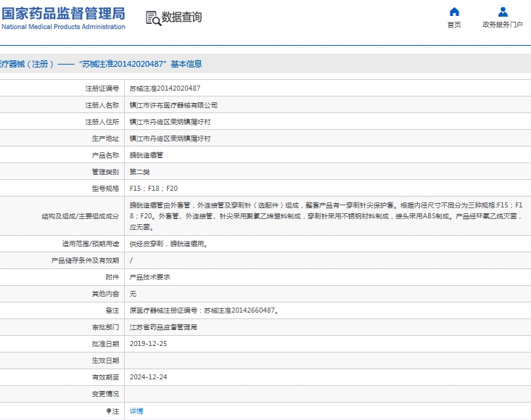
Task: Click the bullet icon beside 注
Action: (x=109, y=411)
